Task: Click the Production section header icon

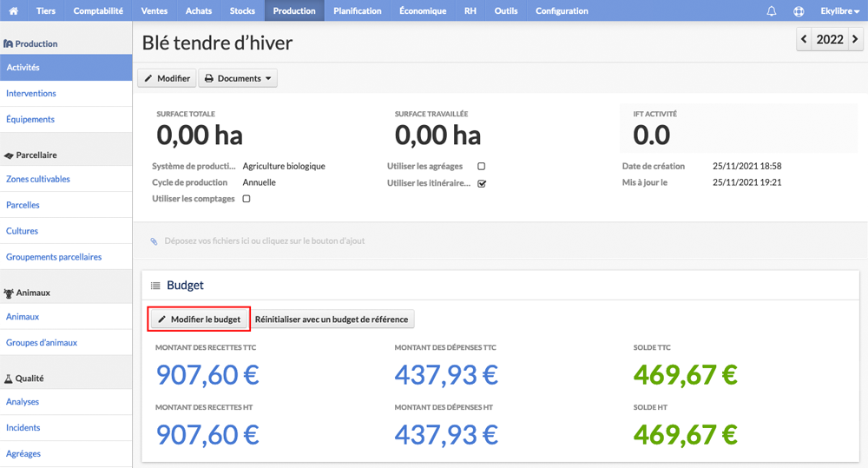Action: click(x=9, y=43)
